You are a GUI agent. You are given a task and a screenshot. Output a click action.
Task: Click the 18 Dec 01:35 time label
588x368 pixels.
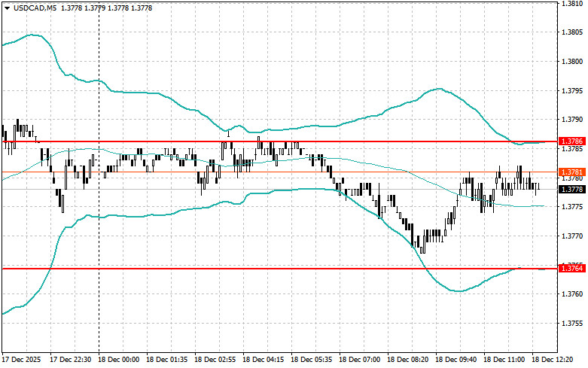pos(167,360)
